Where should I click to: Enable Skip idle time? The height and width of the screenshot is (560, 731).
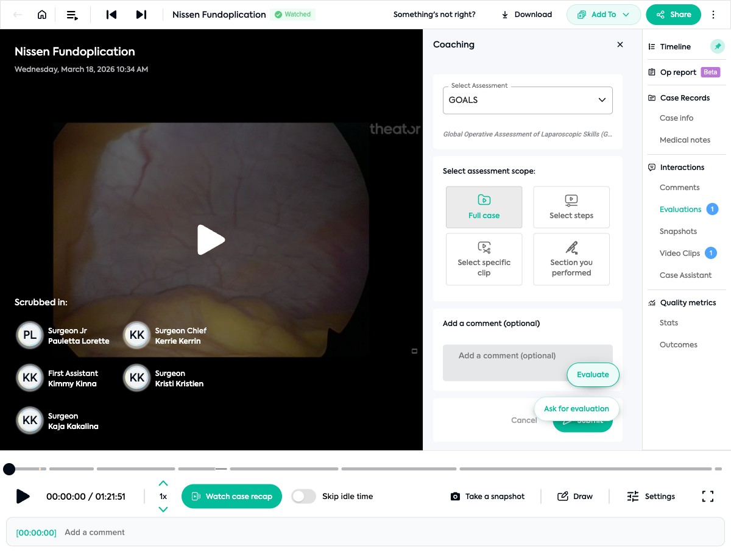(303, 496)
